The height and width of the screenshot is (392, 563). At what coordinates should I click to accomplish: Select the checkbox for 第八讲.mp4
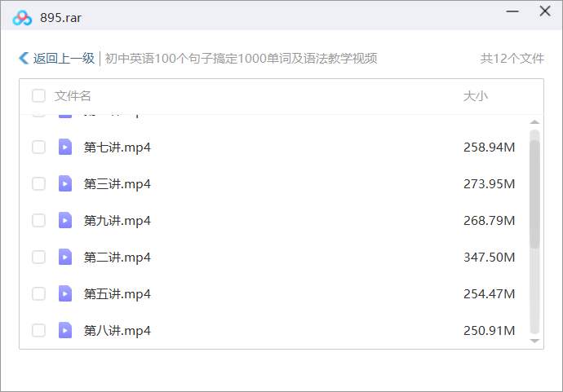(38, 330)
